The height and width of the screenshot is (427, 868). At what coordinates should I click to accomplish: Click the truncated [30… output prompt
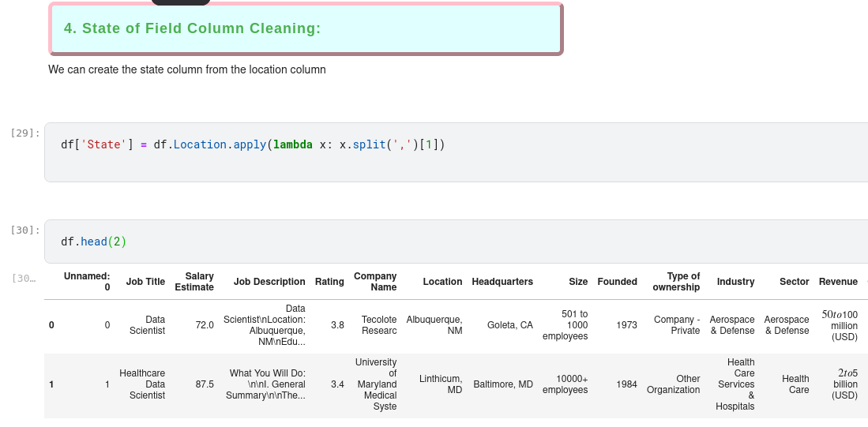click(24, 278)
